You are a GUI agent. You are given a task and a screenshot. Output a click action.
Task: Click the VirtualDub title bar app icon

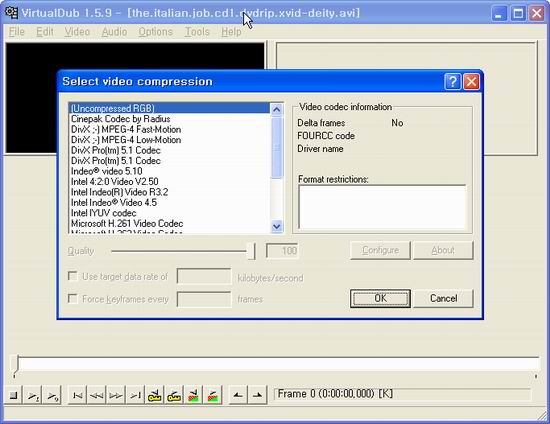tap(11, 13)
